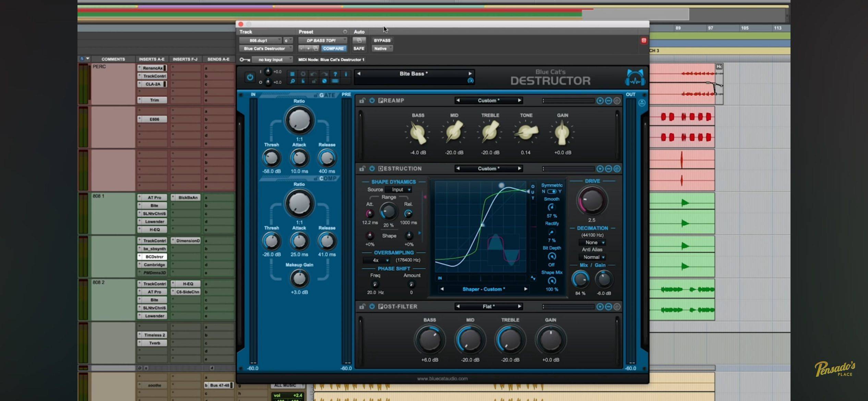Click the SENDS A-E column header
This screenshot has width=868, height=401.
point(218,59)
